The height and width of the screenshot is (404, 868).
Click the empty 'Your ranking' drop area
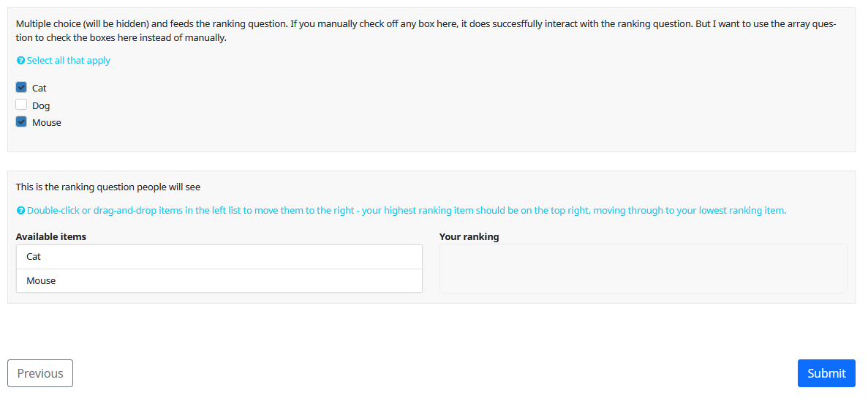tap(643, 269)
